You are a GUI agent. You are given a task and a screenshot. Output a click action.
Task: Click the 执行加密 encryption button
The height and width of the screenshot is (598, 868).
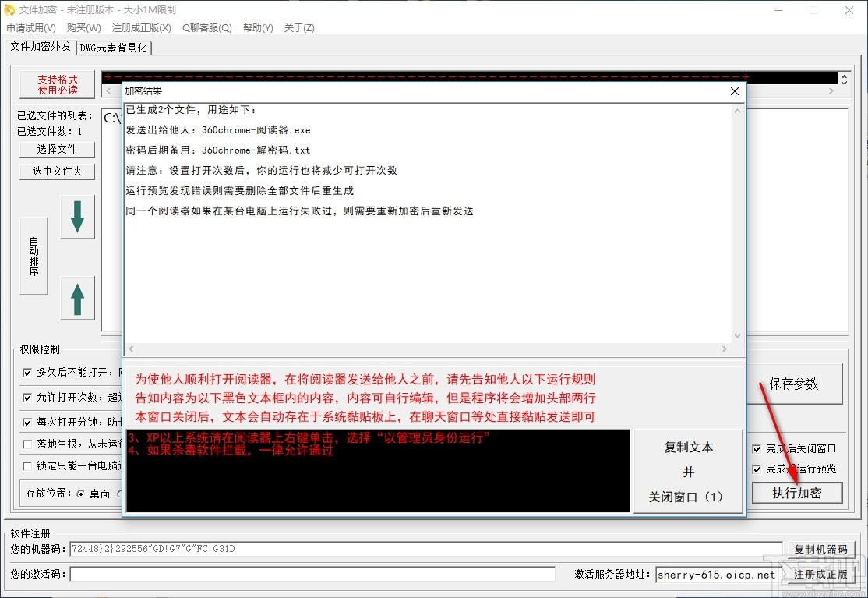click(796, 493)
